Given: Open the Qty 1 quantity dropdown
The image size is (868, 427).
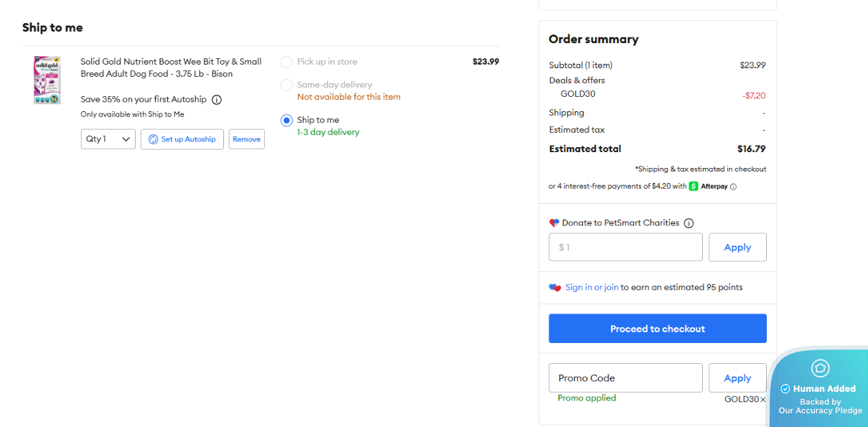Looking at the screenshot, I should click(x=108, y=139).
